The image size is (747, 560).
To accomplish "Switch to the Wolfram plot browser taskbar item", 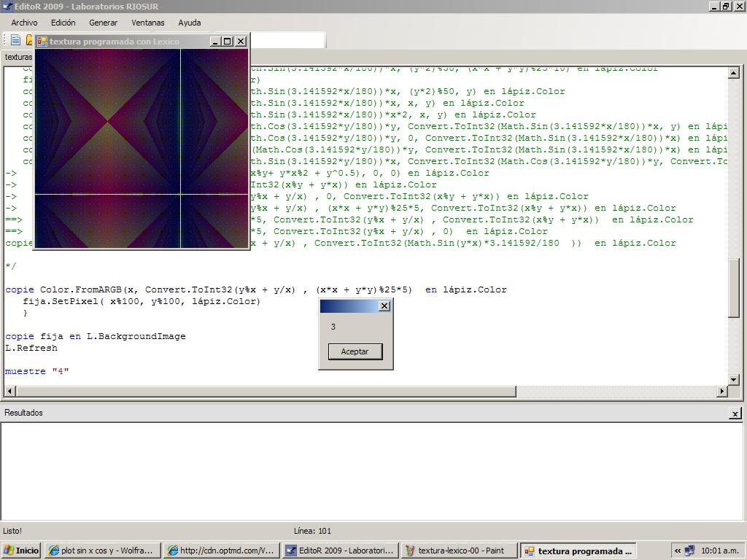I will point(101,551).
